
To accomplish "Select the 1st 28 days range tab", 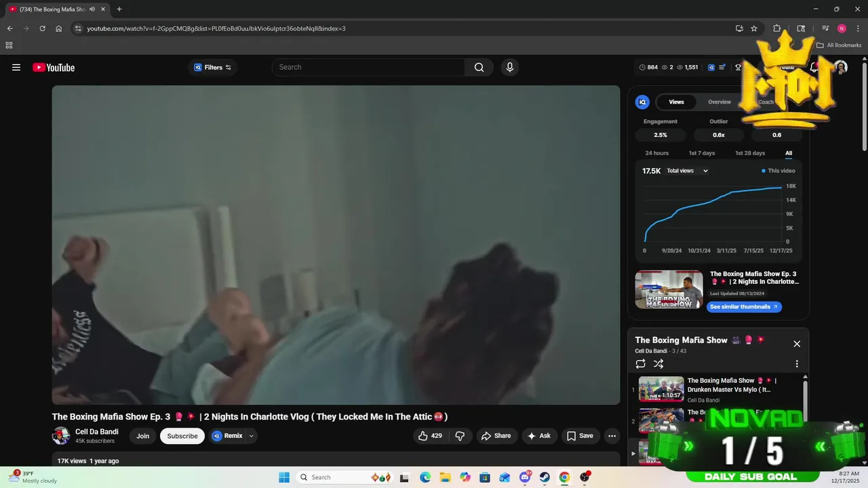I will point(750,153).
